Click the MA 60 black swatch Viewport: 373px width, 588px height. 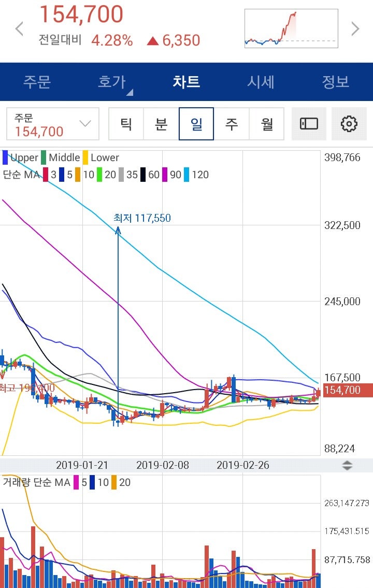[143, 175]
